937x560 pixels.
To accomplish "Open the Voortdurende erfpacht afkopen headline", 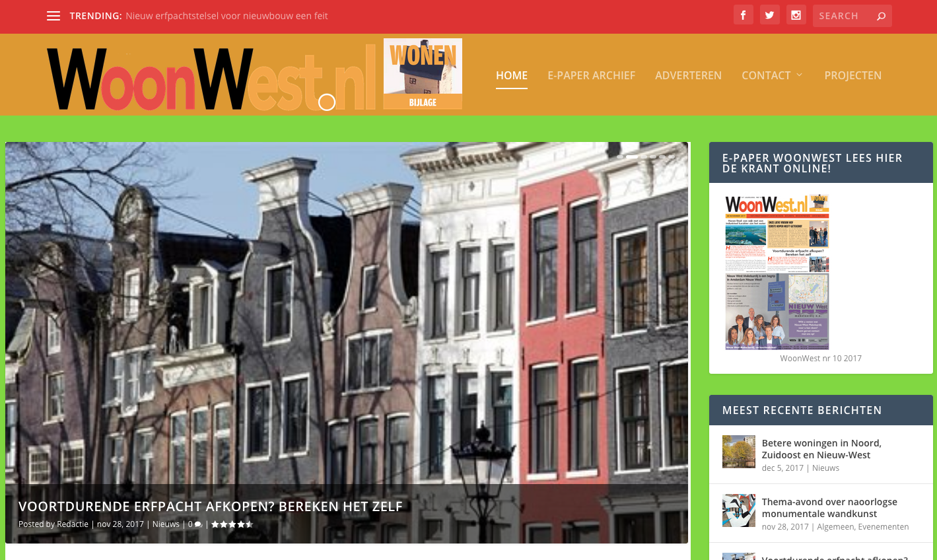I will click(x=210, y=507).
